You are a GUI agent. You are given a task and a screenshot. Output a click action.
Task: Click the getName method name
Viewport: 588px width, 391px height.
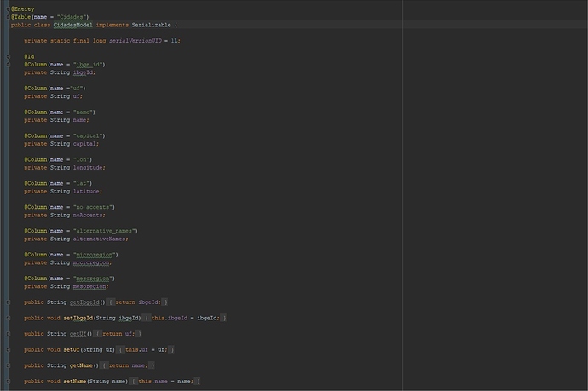(81, 365)
